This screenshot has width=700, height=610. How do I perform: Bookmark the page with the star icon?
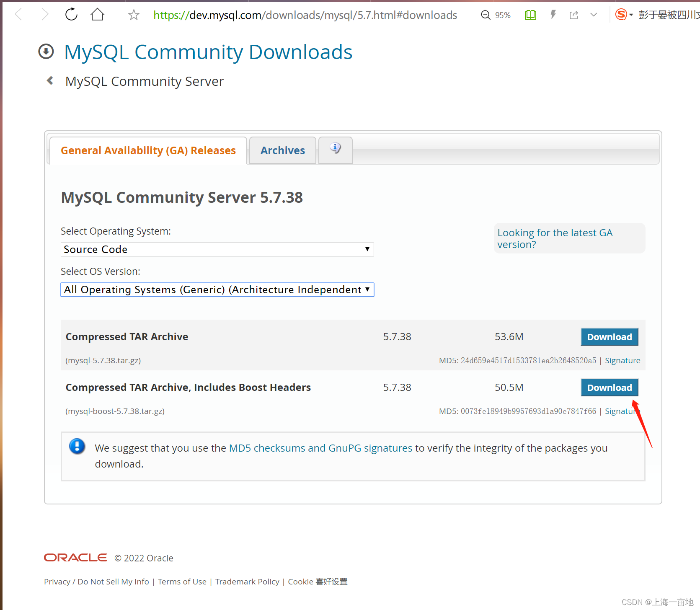coord(134,15)
